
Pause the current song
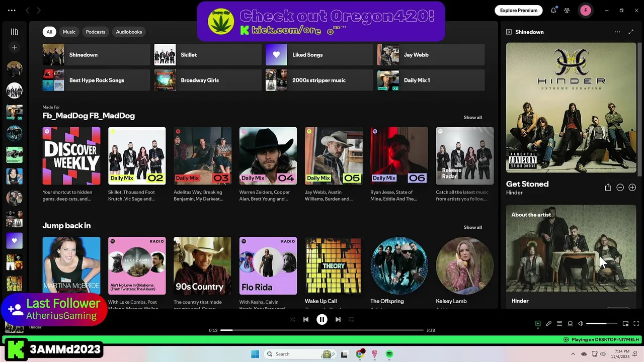tap(322, 319)
